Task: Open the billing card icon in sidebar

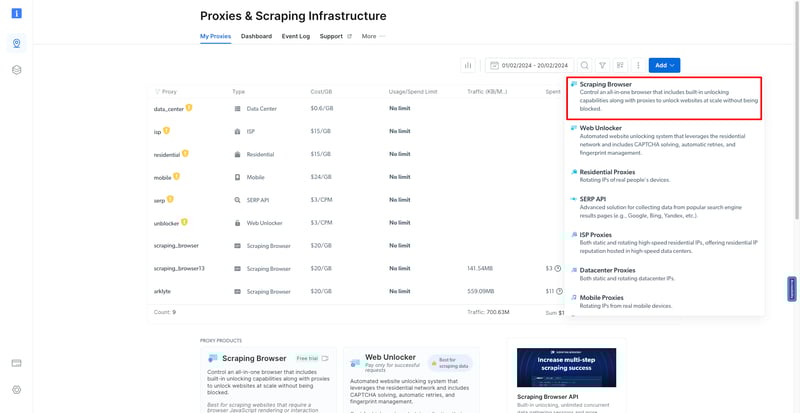Action: [17, 363]
